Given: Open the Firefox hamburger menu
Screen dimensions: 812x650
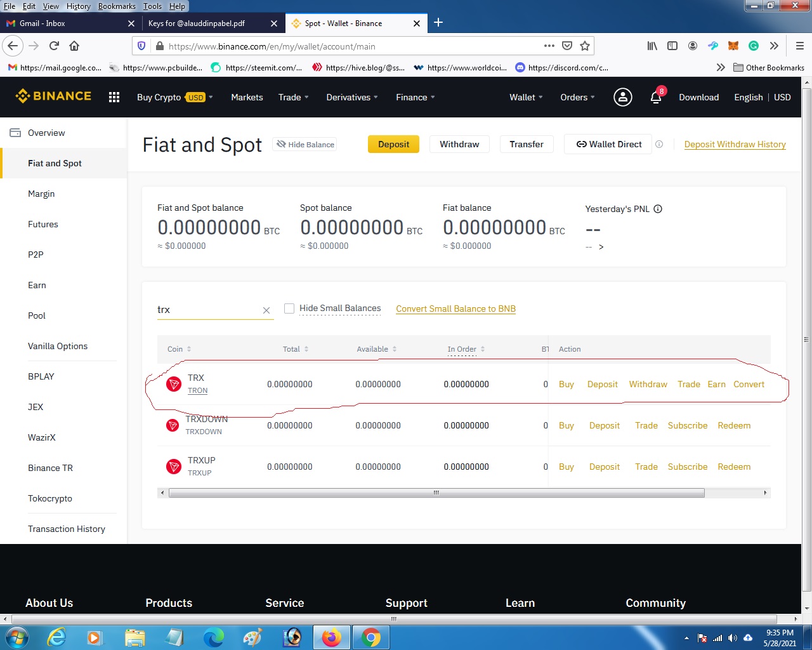Looking at the screenshot, I should tap(799, 46).
